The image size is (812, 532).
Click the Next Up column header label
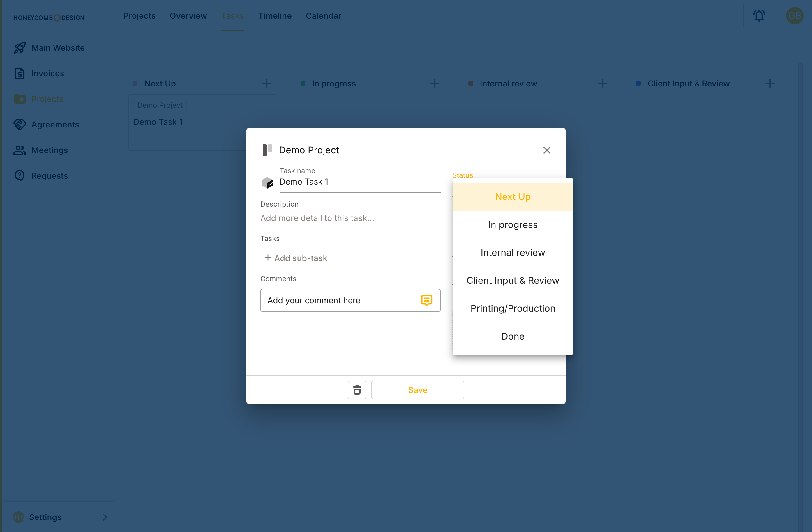(160, 84)
